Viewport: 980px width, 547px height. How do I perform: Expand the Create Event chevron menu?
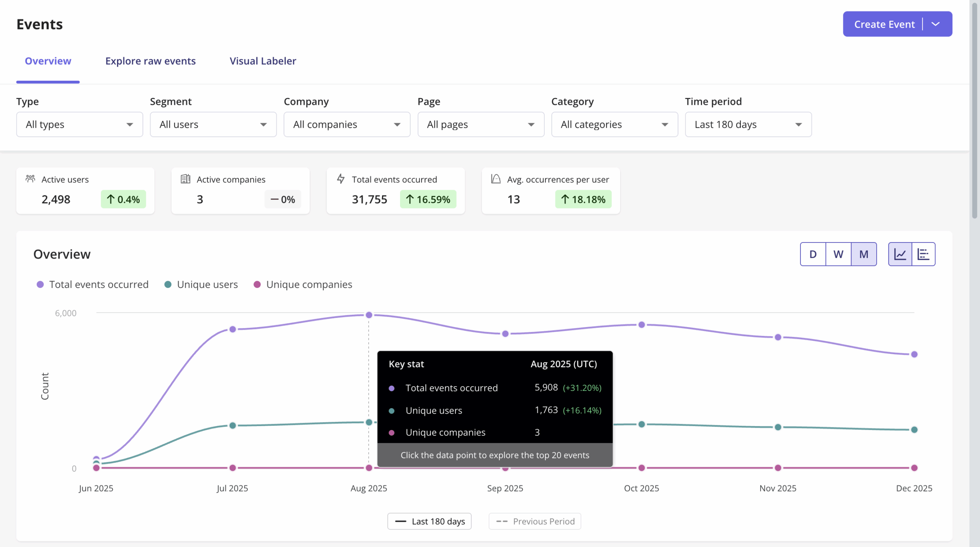coord(936,24)
